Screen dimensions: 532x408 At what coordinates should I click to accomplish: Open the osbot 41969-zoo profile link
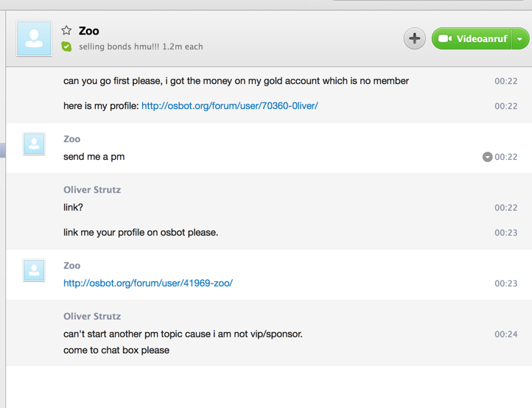(148, 283)
